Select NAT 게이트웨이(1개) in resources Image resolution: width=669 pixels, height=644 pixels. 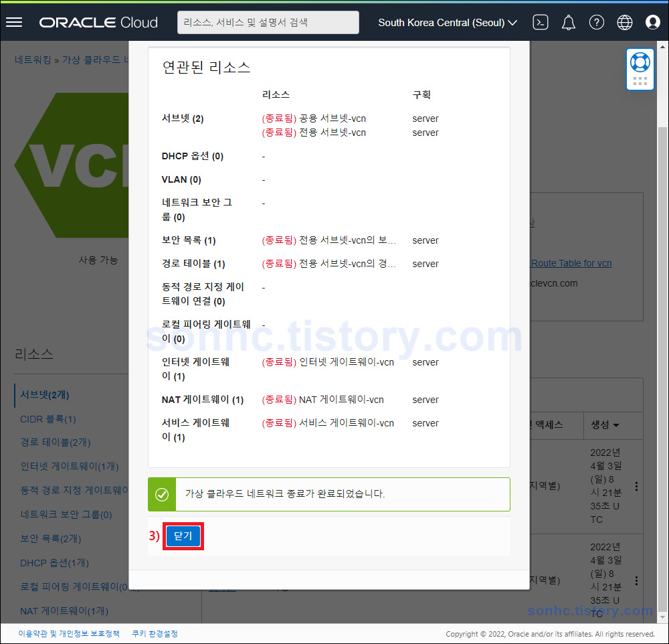tap(64, 611)
